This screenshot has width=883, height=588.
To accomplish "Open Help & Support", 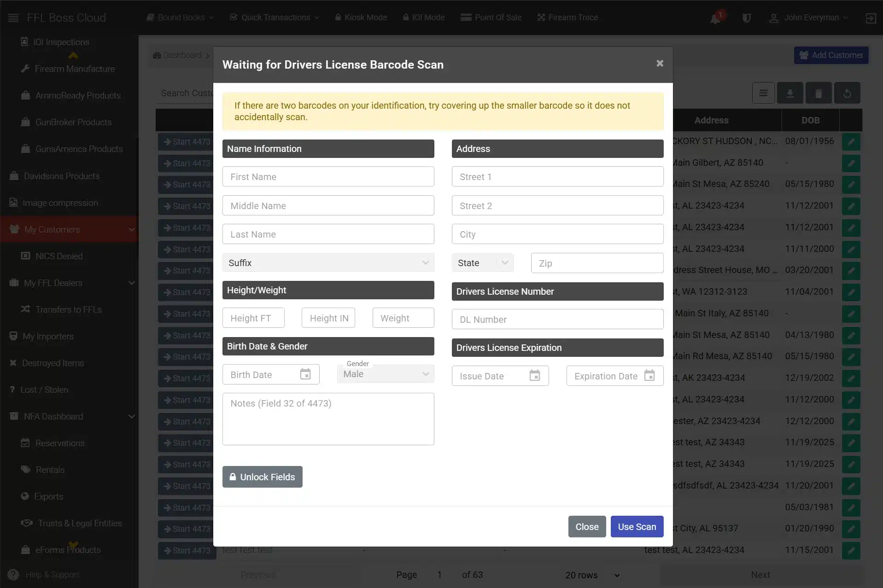I will 44,575.
